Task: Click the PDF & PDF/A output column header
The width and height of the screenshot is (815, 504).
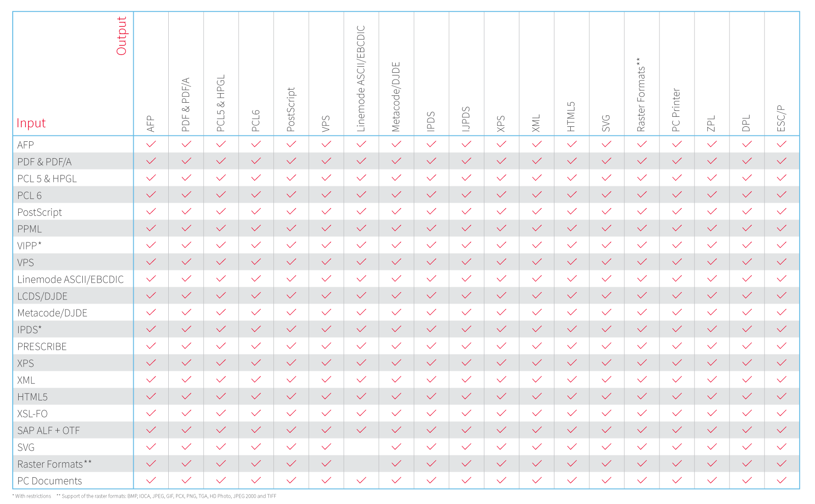Action: (186, 105)
